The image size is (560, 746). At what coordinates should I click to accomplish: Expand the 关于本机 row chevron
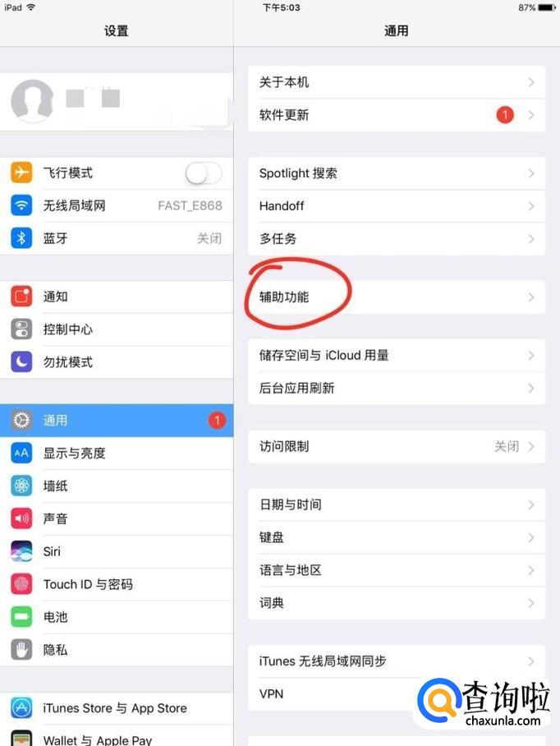coord(531,82)
